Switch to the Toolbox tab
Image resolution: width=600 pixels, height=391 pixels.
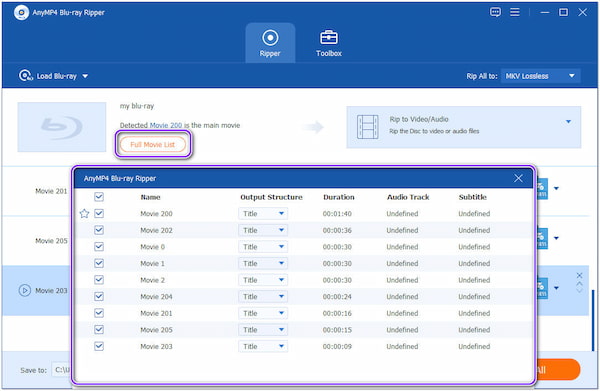coord(329,43)
